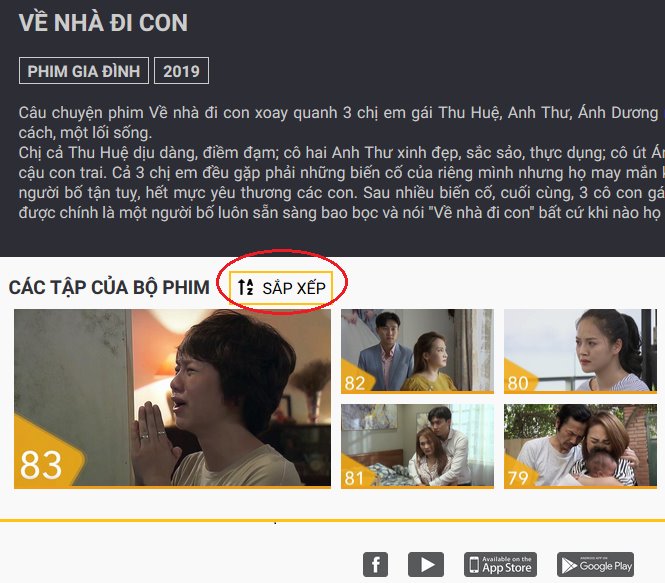This screenshot has width=665, height=583.
Task: Click the yellow 79 episode number badge
Action: tap(518, 476)
